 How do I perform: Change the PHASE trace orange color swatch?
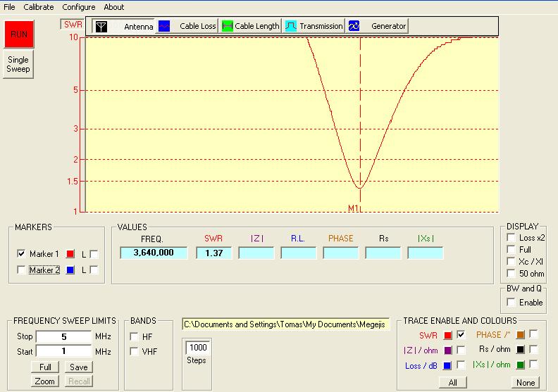(x=520, y=334)
